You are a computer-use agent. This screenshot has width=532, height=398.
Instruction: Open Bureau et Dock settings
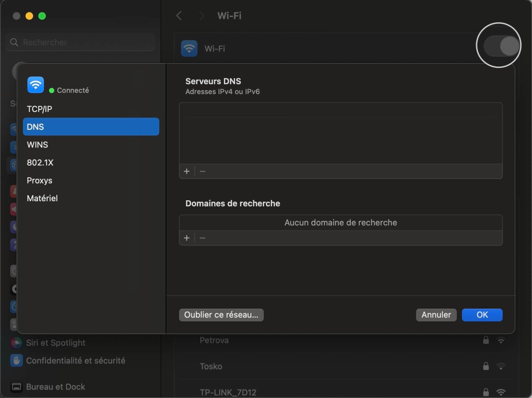pos(56,387)
